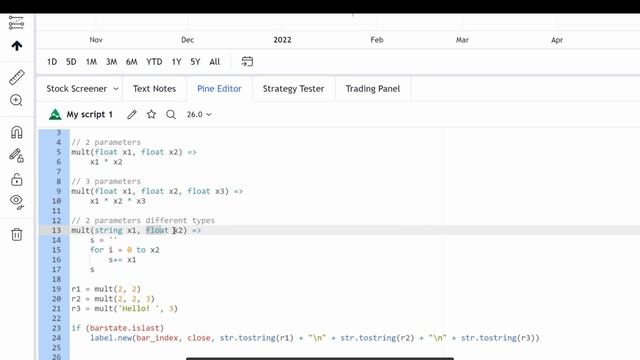Set chart range to 5D
The width and height of the screenshot is (640, 360).
[x=71, y=62]
